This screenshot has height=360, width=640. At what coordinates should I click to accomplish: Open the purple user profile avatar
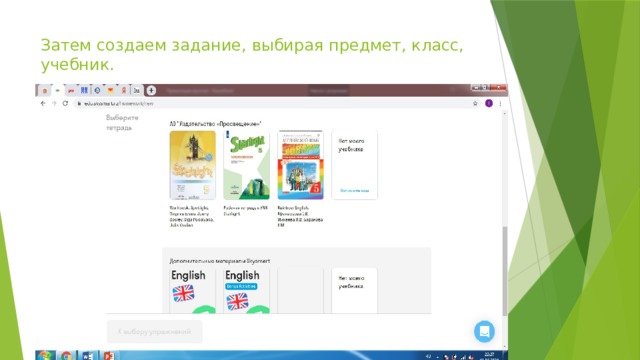click(489, 103)
